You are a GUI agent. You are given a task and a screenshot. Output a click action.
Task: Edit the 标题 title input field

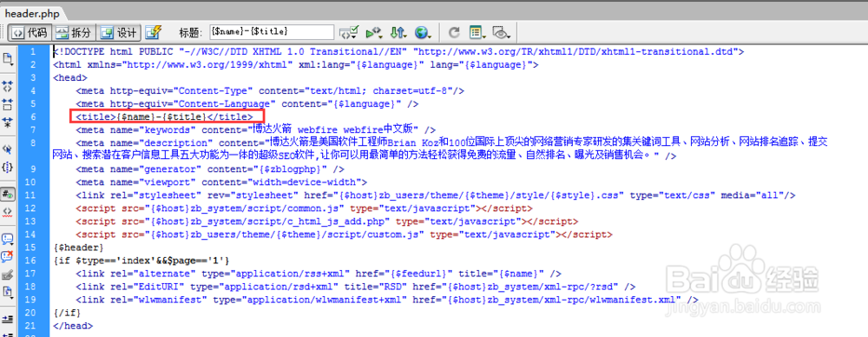[x=271, y=32]
